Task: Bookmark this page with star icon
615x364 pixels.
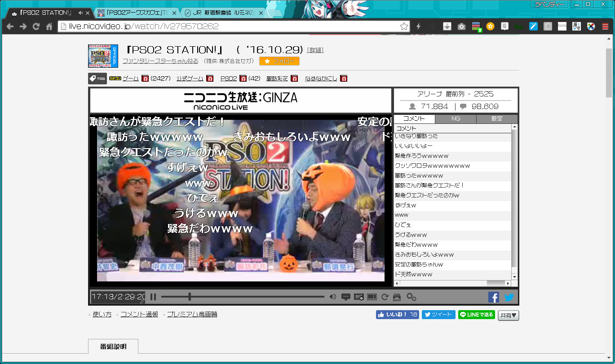Action: 404,26
